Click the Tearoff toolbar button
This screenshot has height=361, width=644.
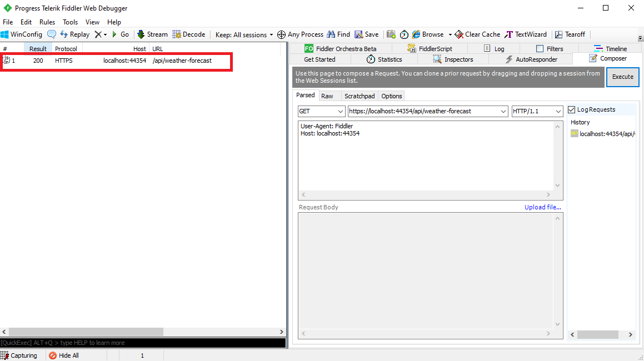coord(570,34)
